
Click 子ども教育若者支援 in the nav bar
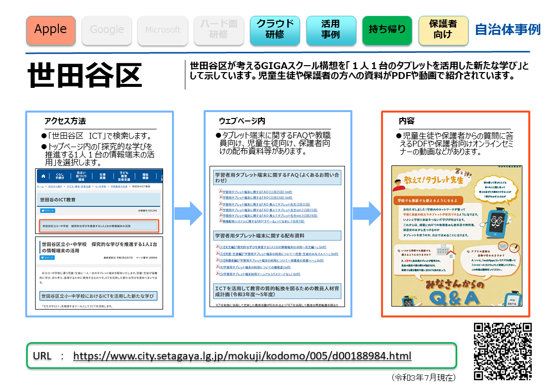(x=124, y=176)
